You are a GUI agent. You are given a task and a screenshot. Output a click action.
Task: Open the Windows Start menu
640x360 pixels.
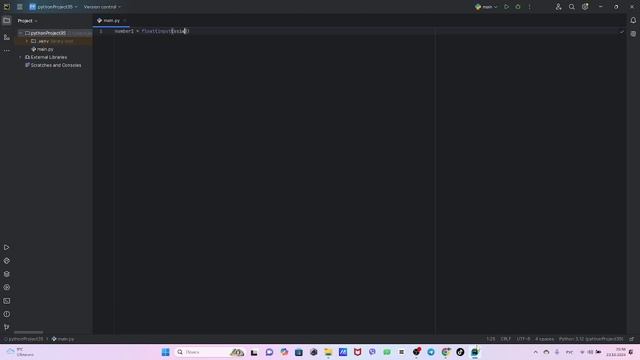tap(165, 352)
